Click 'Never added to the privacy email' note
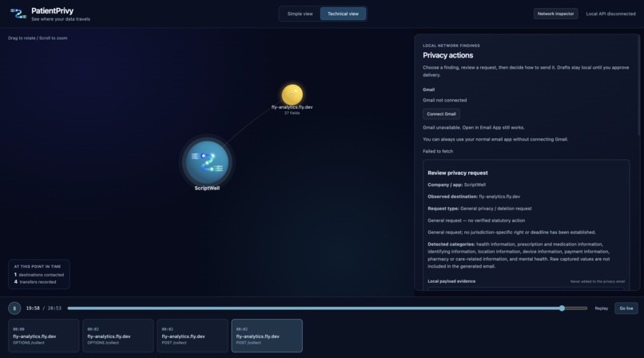The height and width of the screenshot is (358, 644). 597,281
